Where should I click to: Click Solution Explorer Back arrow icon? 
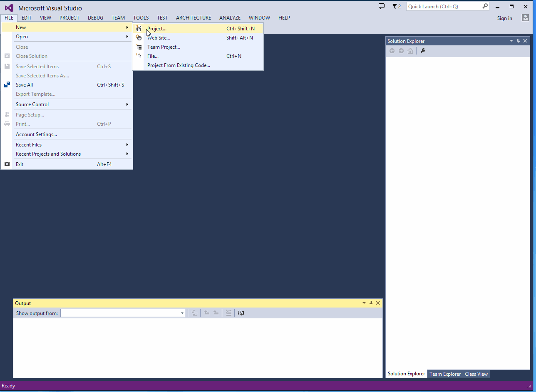392,51
